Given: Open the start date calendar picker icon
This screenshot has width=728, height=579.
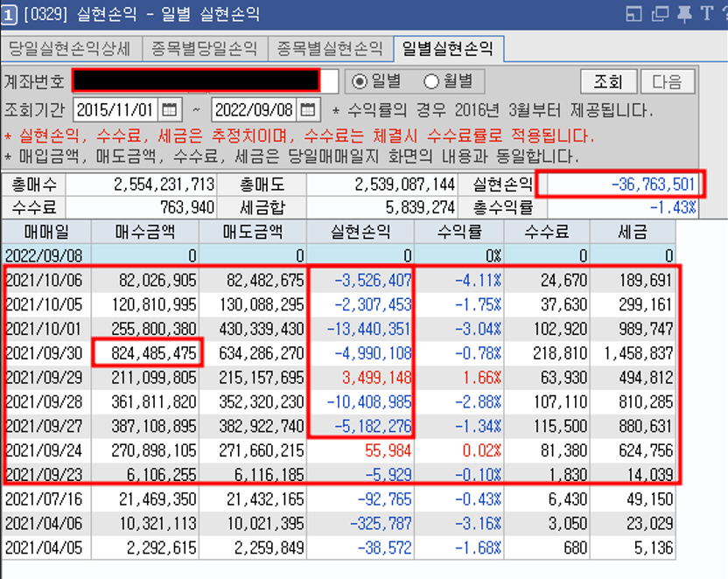Looking at the screenshot, I should (170, 110).
